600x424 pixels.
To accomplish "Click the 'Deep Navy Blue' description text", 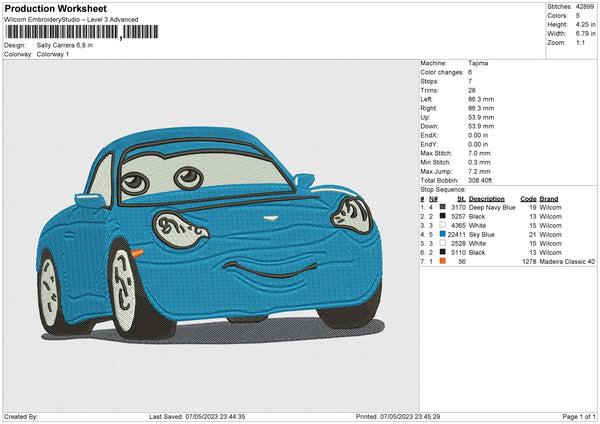I will (x=492, y=207).
